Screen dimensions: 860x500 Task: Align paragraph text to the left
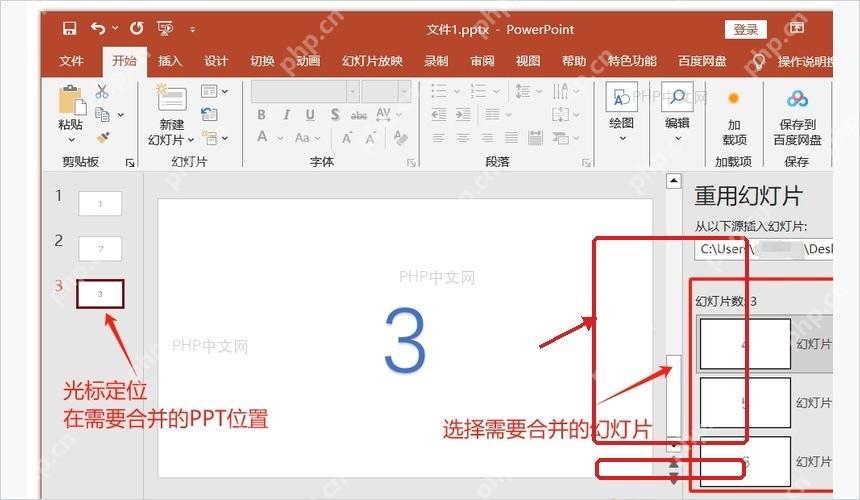pyautogui.click(x=439, y=138)
